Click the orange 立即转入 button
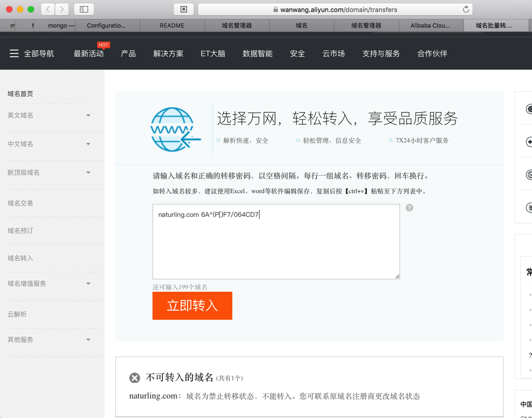Screen dimensions: 532x418 point(193,306)
